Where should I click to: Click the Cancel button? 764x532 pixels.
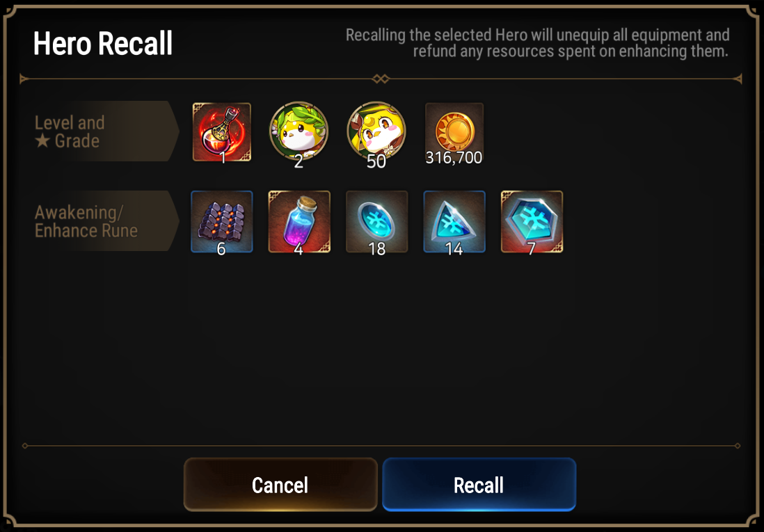[x=280, y=484]
